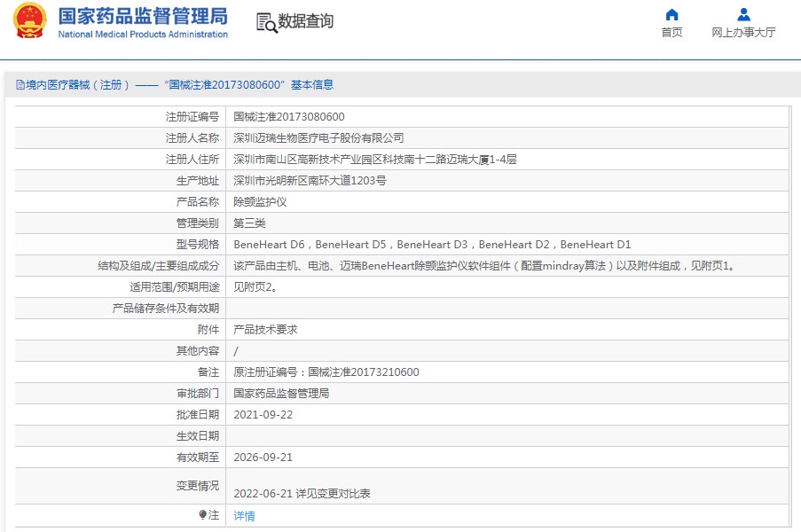Click the 附件 row label

click(x=208, y=330)
